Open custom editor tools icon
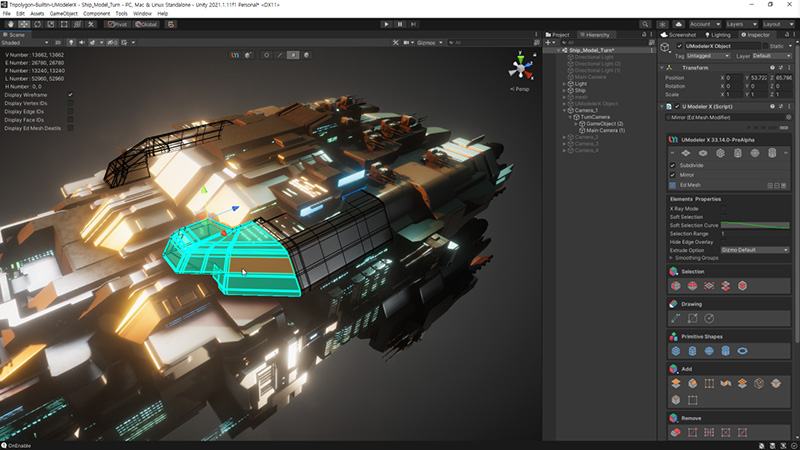800x450 pixels. 91,24
